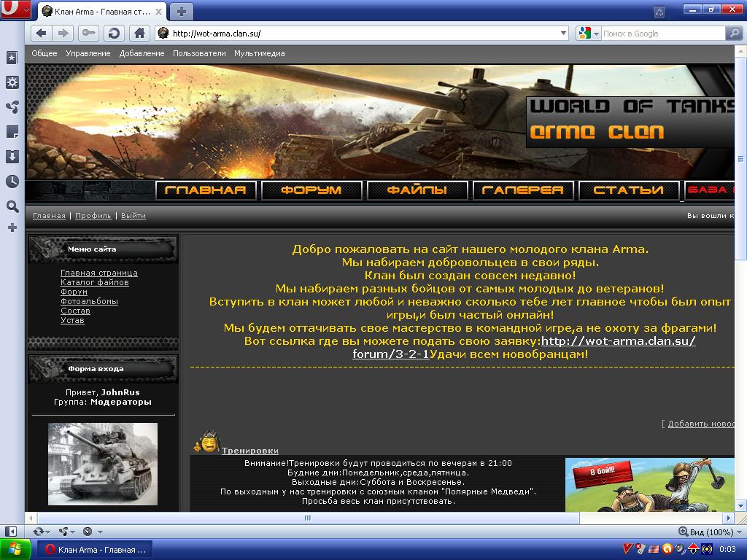
Task: Add a new panel with plus icon
Action: (x=12, y=227)
